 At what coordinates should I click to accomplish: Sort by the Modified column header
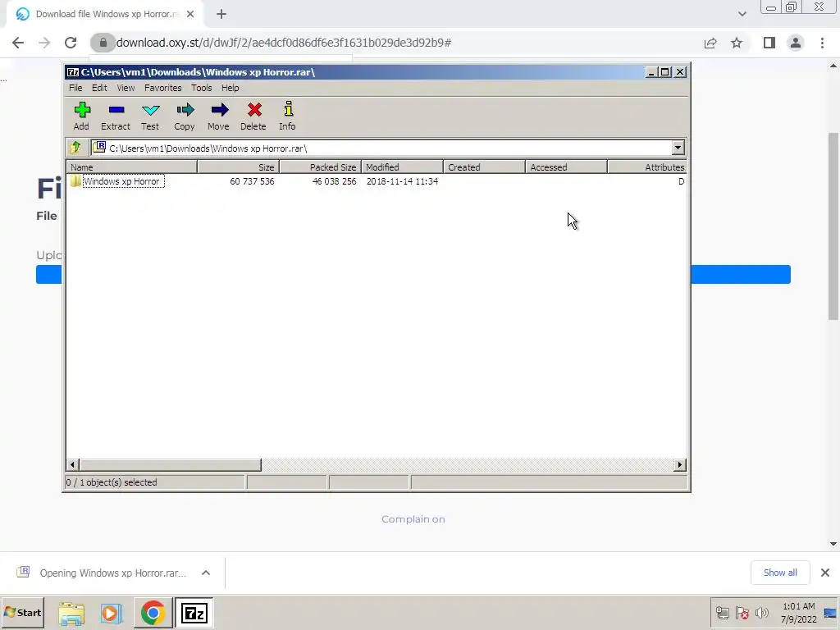(402, 167)
